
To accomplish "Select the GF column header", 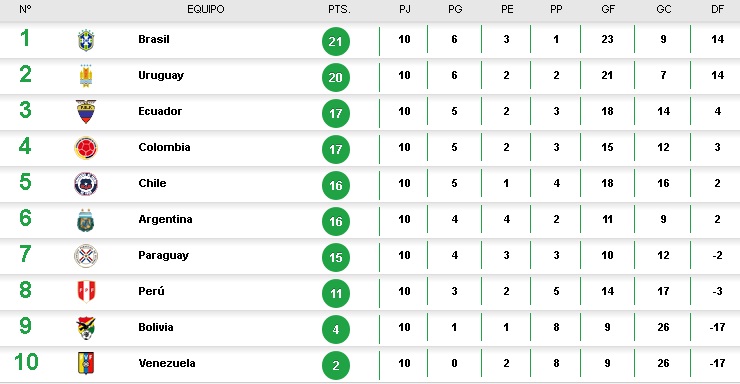I will click(608, 9).
